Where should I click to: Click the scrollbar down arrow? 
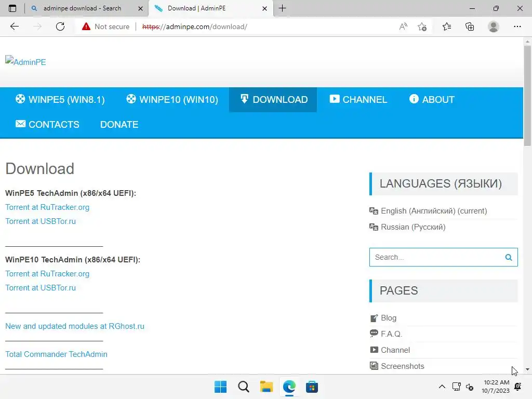[x=527, y=369]
